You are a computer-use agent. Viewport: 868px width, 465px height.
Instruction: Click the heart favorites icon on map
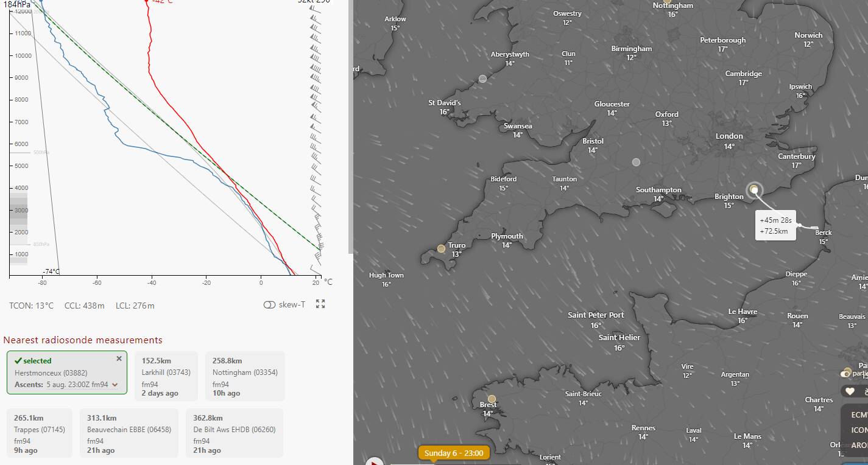(x=850, y=391)
